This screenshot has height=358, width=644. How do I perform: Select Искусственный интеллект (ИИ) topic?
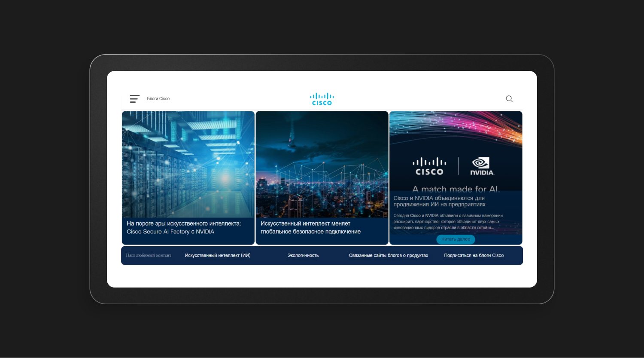click(218, 255)
